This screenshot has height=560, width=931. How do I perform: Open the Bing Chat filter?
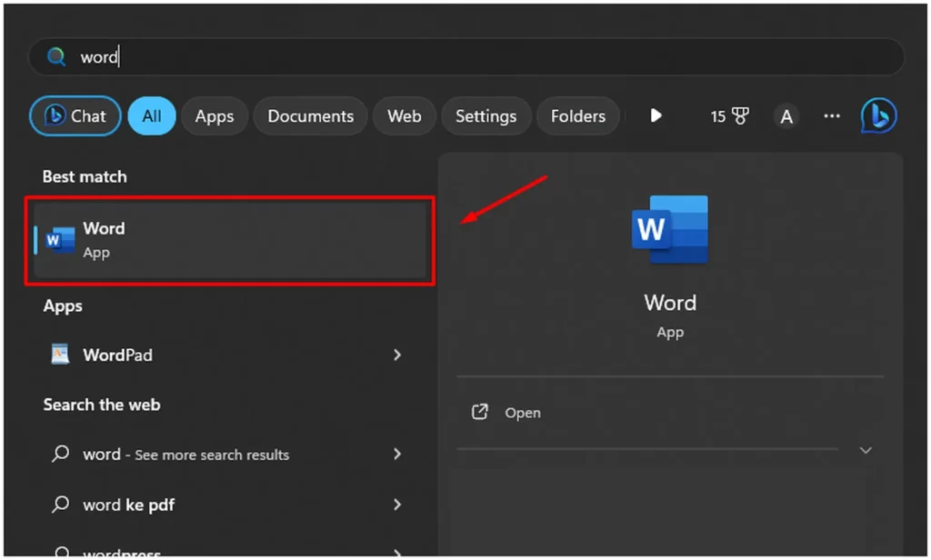click(x=75, y=115)
